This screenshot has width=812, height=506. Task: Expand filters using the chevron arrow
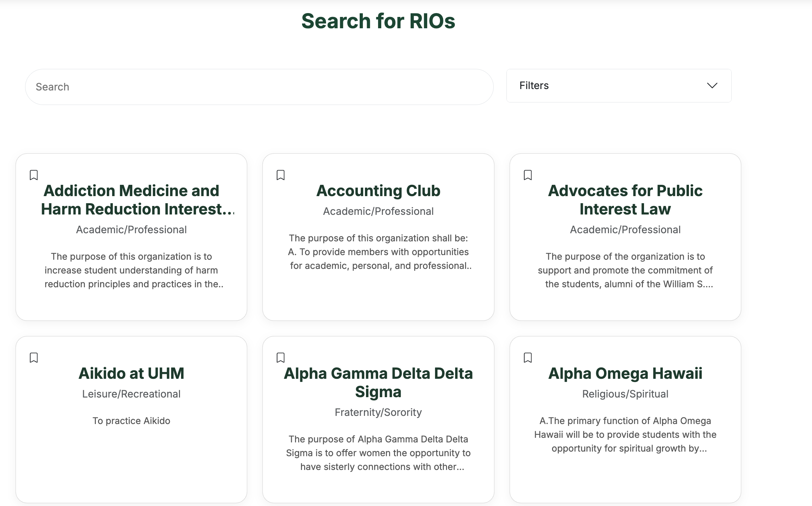712,86
